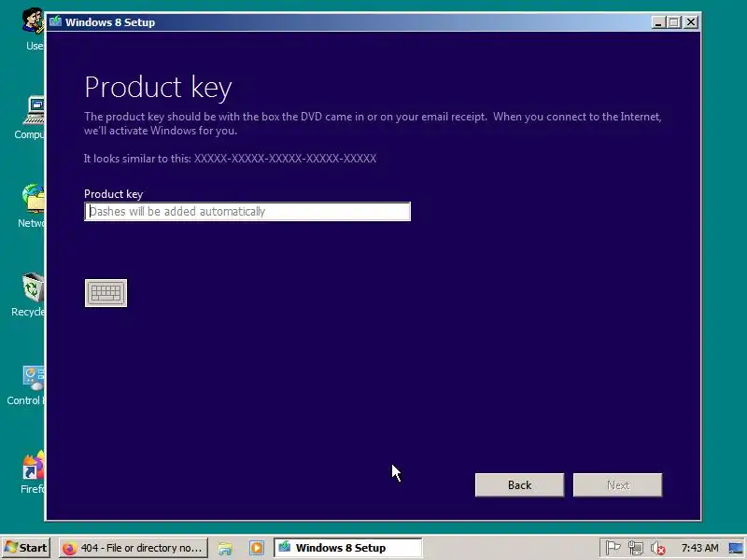Maximize the Windows 8 Setup window
The width and height of the screenshot is (747, 560).
674,21
